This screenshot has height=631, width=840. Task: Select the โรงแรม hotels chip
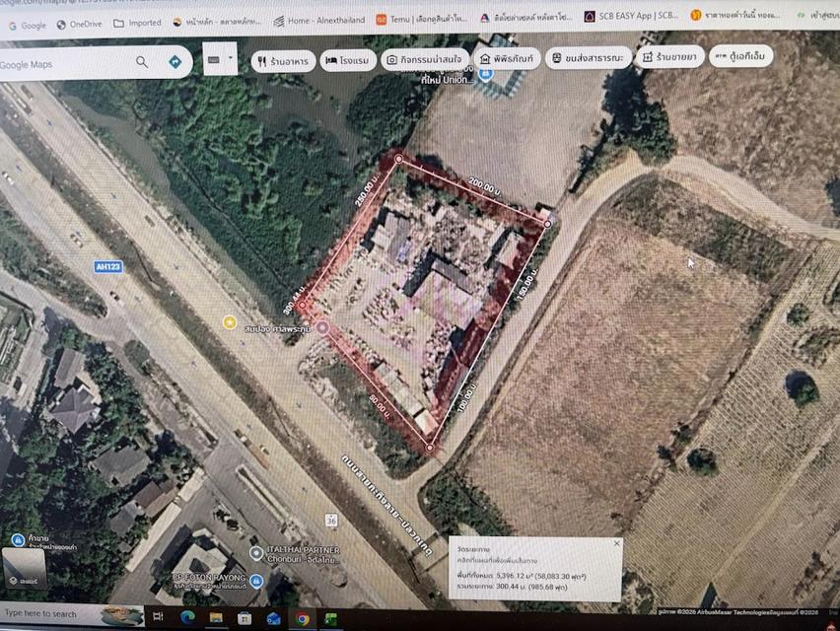coord(348,60)
